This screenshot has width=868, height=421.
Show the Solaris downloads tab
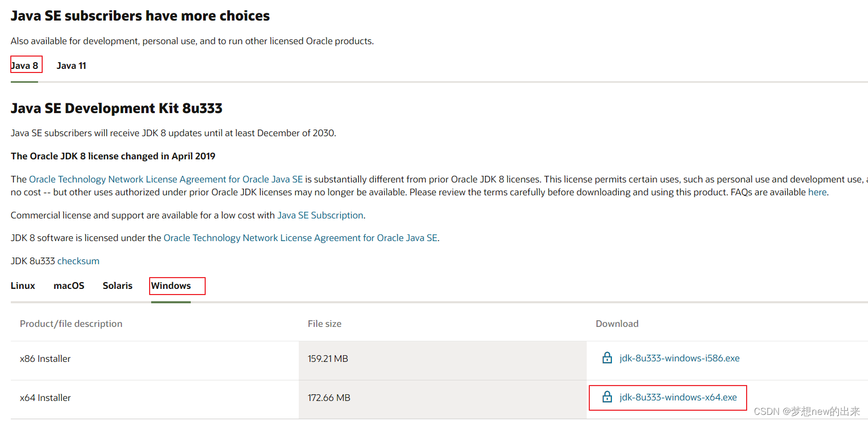117,286
